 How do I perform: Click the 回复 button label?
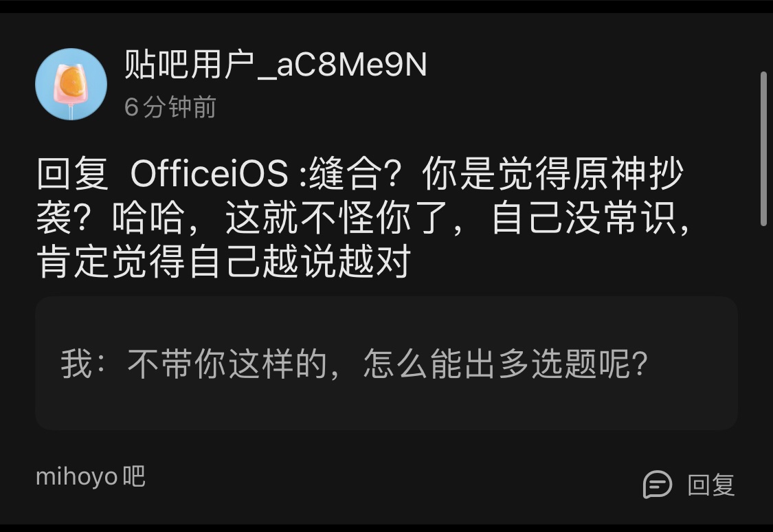[x=711, y=485]
